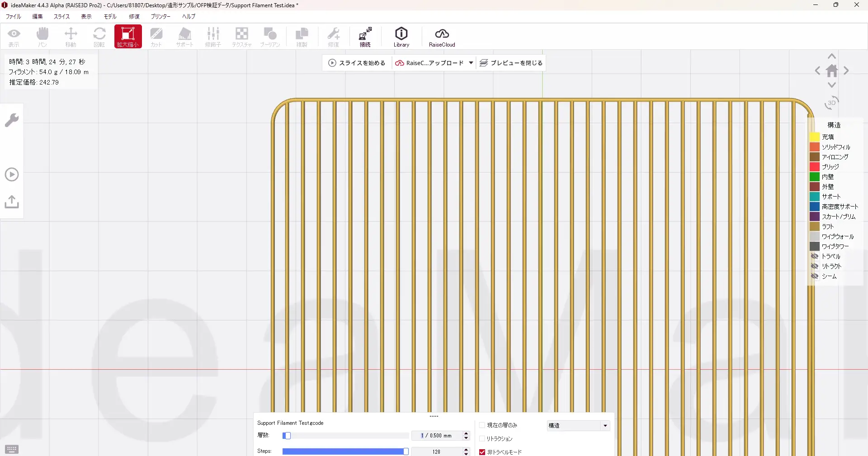Image resolution: width=868 pixels, height=456 pixels.
Task: Click the 層数 layer slider handle
Action: 287,436
